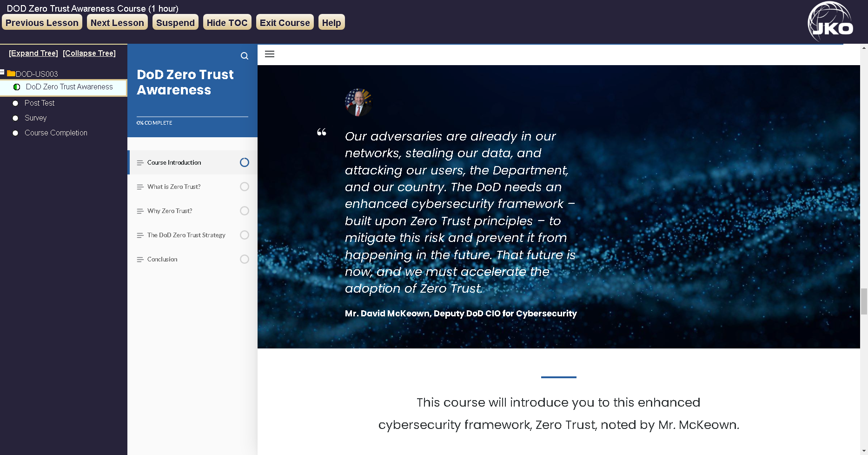
Task: Click the Expand Tree link
Action: [33, 53]
